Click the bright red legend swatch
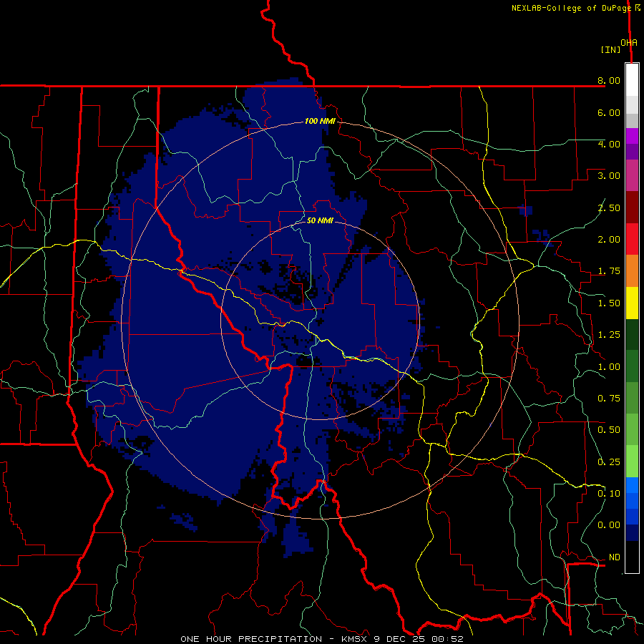Viewport: 644px width, 644px height. [632, 239]
